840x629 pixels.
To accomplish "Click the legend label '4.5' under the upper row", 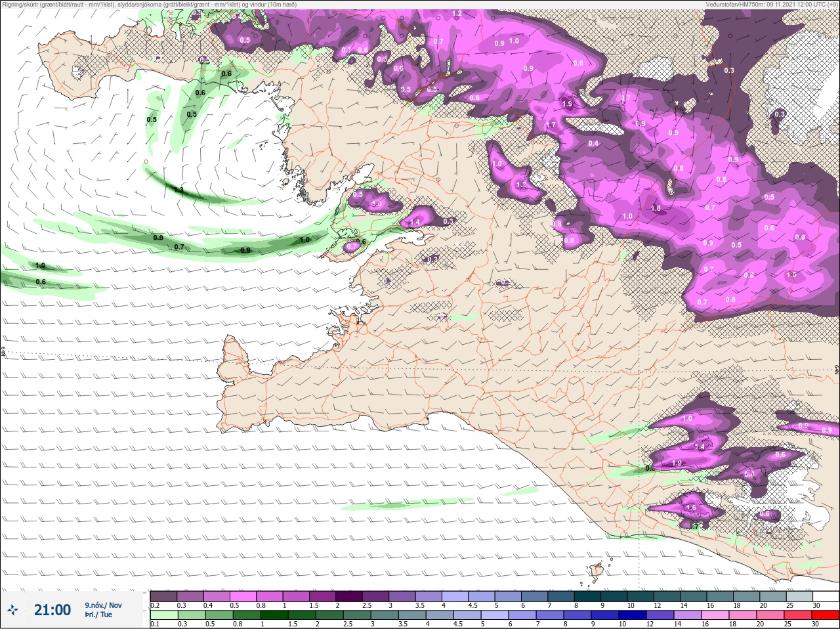I will pos(472,605).
